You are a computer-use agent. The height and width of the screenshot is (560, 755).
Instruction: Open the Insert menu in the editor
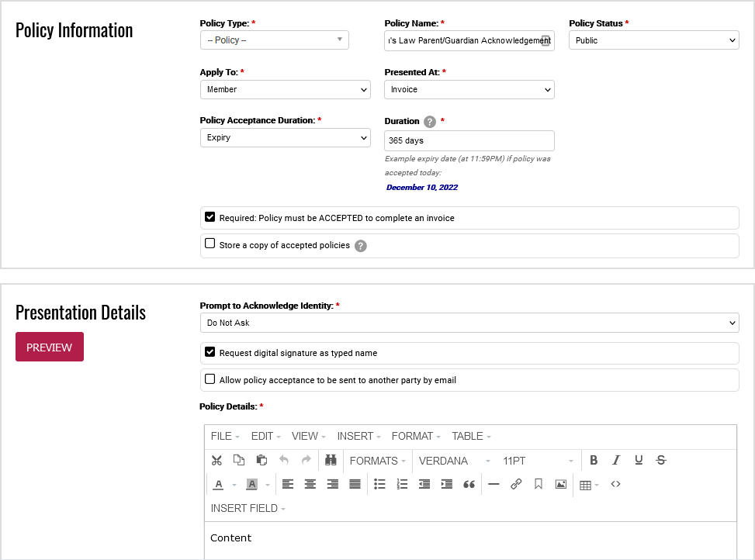(359, 437)
